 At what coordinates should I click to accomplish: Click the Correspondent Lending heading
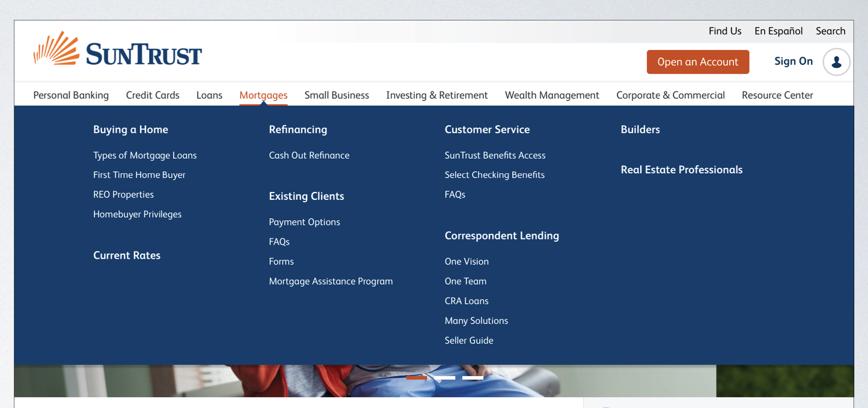point(502,236)
